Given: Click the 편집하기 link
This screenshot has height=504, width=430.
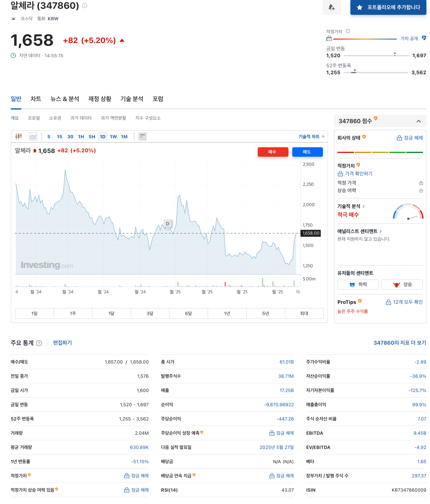Looking at the screenshot, I should coord(62,343).
